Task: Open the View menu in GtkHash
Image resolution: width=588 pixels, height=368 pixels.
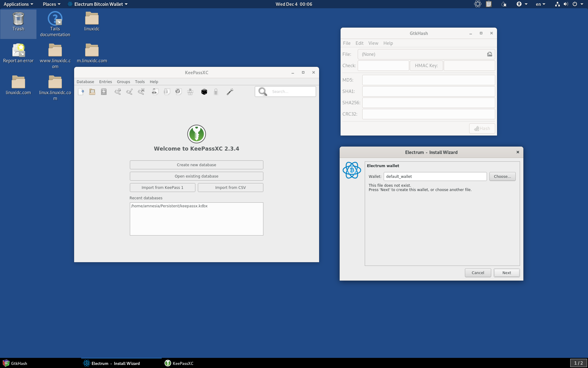Action: [x=373, y=43]
